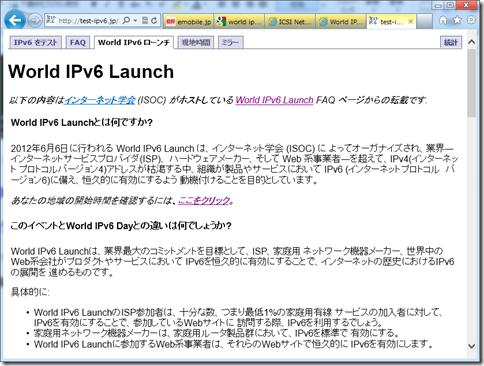
Task: Open the address bar dropdown arrow
Action: [135, 21]
